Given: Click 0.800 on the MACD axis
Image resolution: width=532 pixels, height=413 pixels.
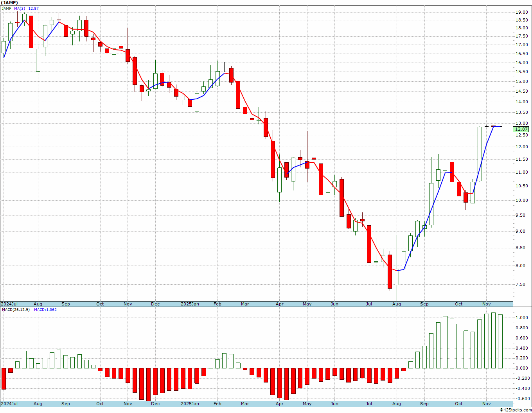Looking at the screenshot, I should pos(522,328).
